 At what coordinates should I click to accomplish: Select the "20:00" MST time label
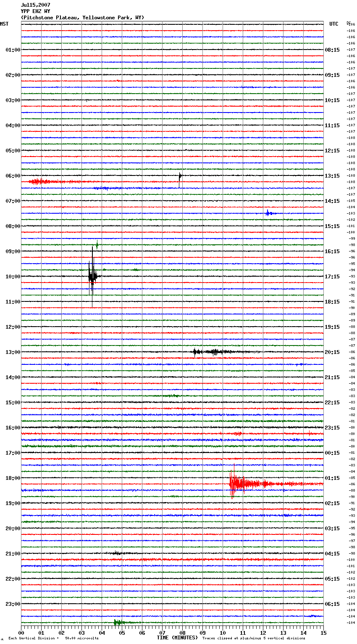pos(13,529)
